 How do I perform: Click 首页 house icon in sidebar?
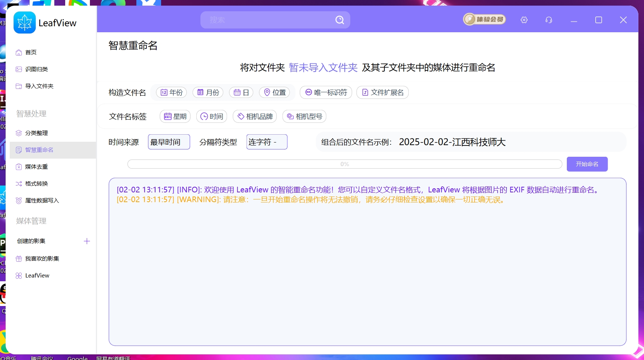click(x=19, y=52)
